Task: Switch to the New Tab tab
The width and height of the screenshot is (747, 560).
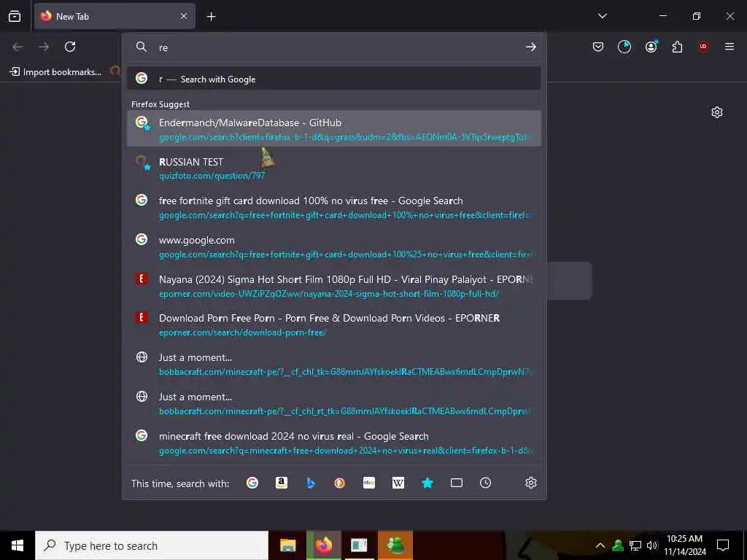Action: [115, 16]
